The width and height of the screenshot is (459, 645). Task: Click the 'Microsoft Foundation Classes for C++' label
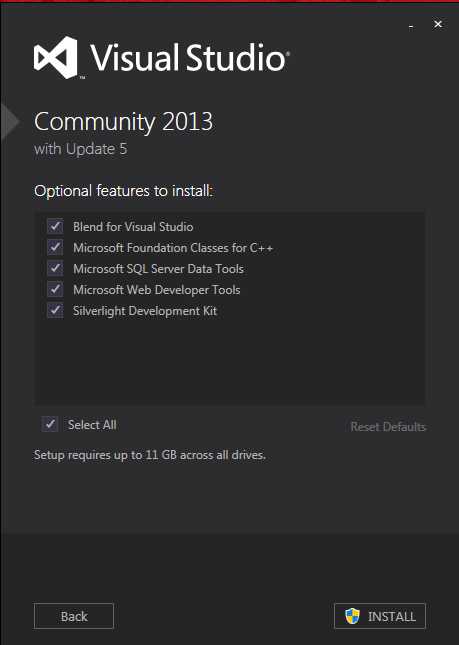pos(173,248)
